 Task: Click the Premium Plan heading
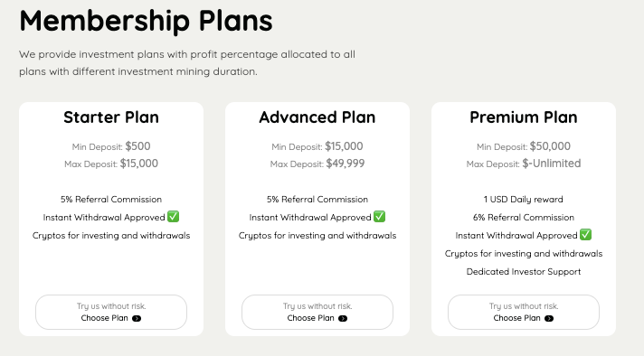click(524, 117)
